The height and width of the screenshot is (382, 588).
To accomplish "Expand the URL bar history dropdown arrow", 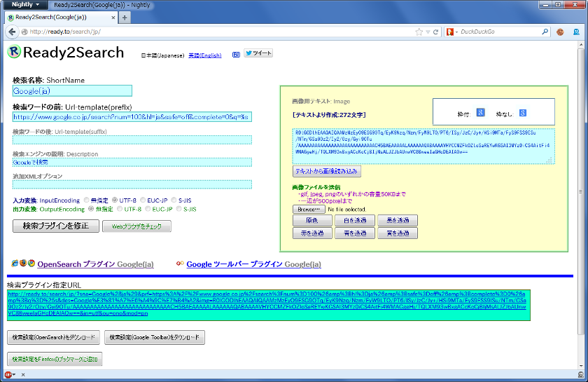I will click(428, 32).
